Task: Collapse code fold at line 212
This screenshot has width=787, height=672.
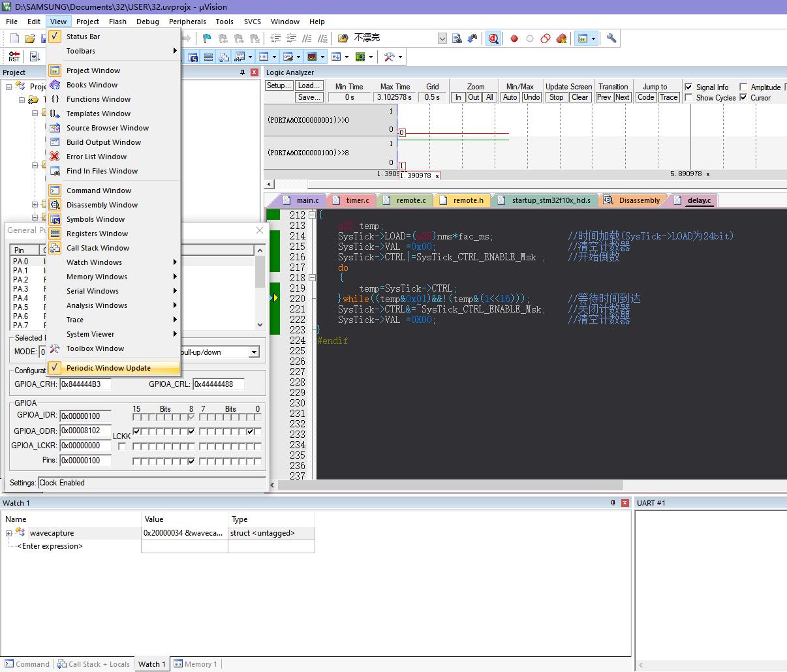Action: [x=312, y=214]
